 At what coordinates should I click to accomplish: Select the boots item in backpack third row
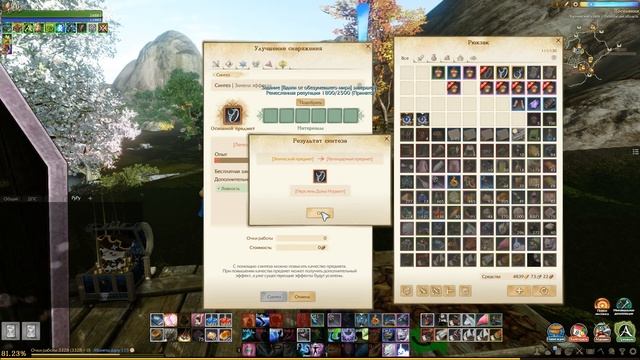(x=518, y=104)
